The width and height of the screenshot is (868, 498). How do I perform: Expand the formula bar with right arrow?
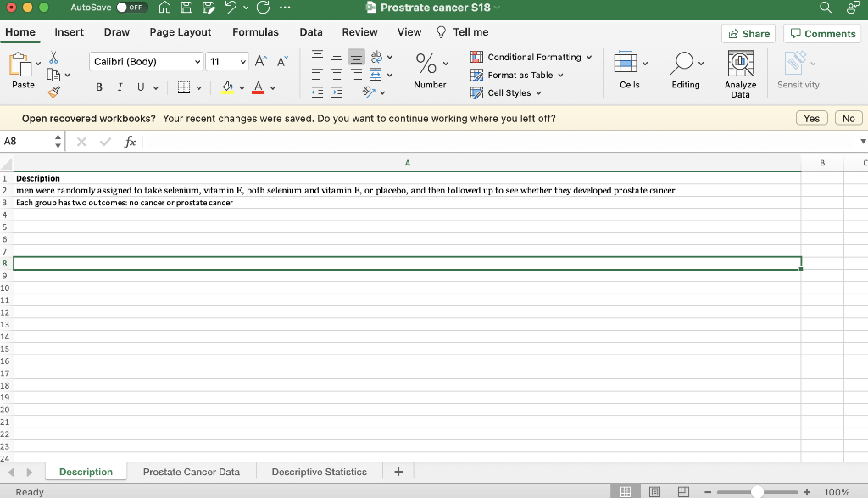[863, 142]
